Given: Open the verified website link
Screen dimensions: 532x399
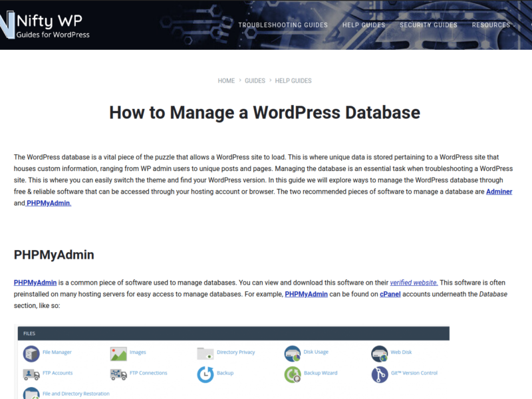Looking at the screenshot, I should (x=414, y=282).
